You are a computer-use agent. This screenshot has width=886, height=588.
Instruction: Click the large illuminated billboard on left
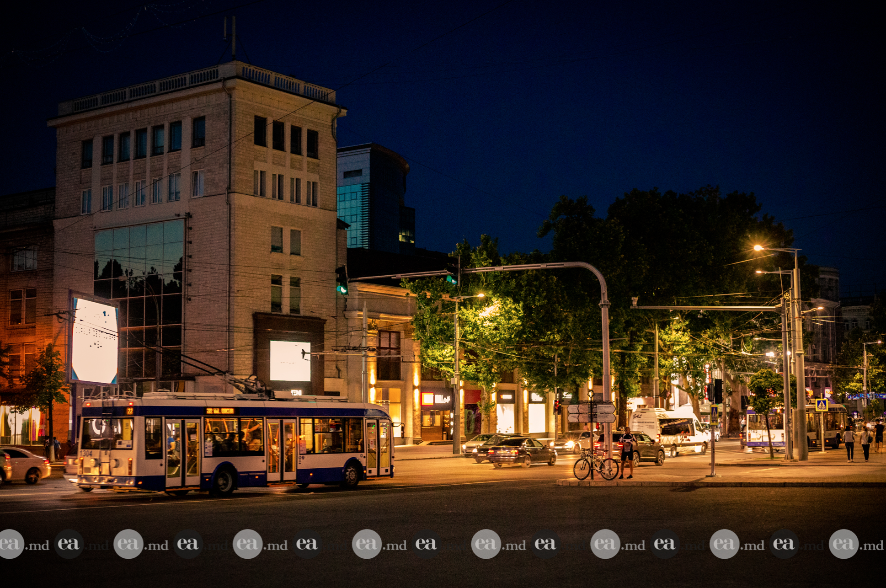coord(95,340)
